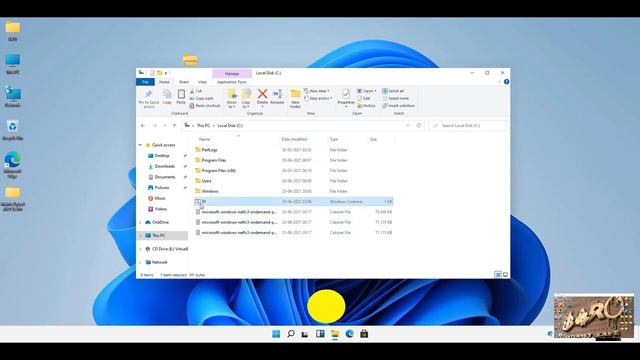The image size is (640, 360).
Task: Open the File tab
Action: (145, 82)
